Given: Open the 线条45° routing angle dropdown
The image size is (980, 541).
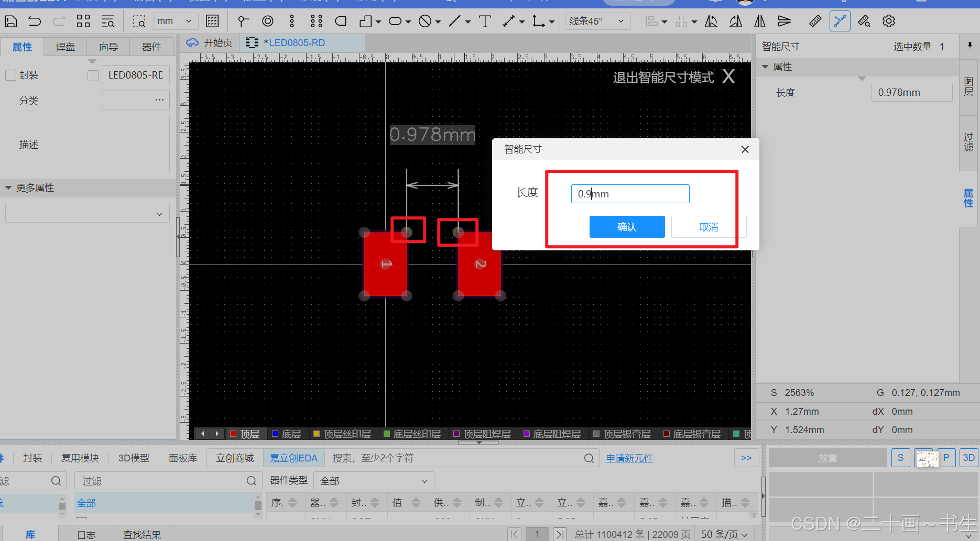Looking at the screenshot, I should 597,21.
